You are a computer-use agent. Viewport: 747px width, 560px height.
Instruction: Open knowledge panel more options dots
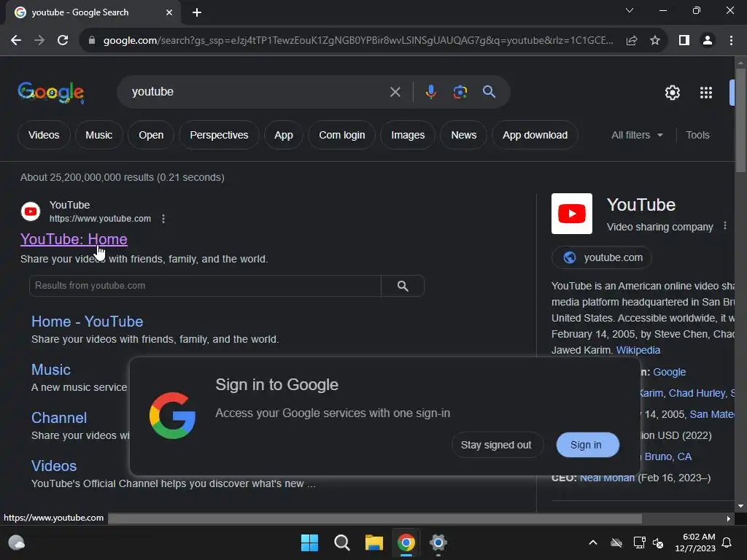725,226
